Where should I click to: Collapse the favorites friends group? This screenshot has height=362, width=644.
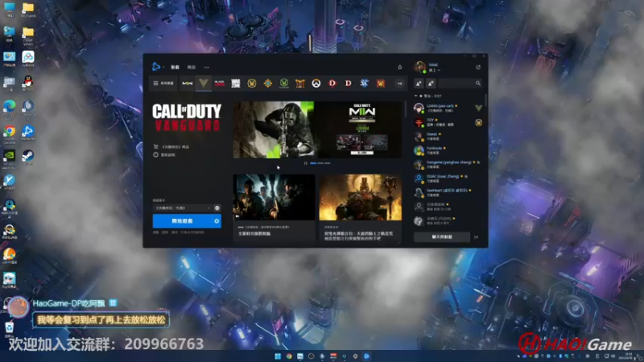point(415,96)
